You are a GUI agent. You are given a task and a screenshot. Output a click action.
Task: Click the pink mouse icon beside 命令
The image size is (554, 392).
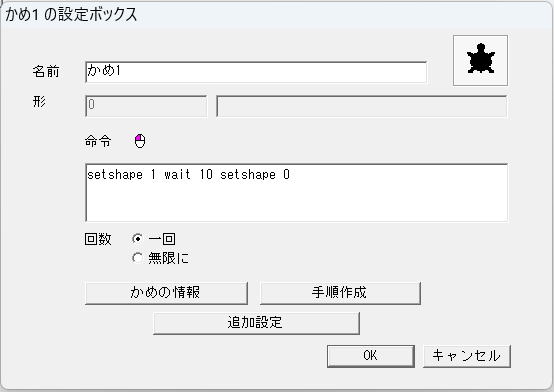click(140, 141)
